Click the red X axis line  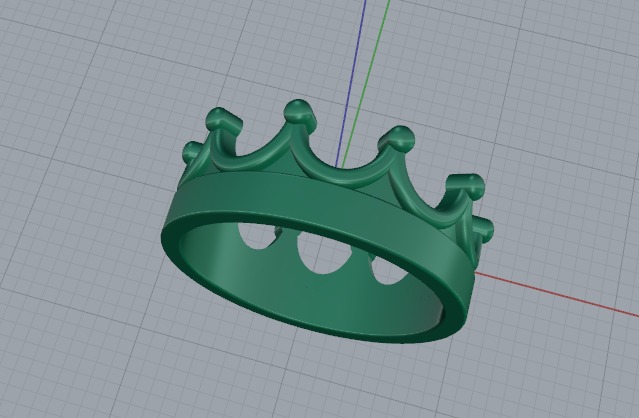coord(557,294)
